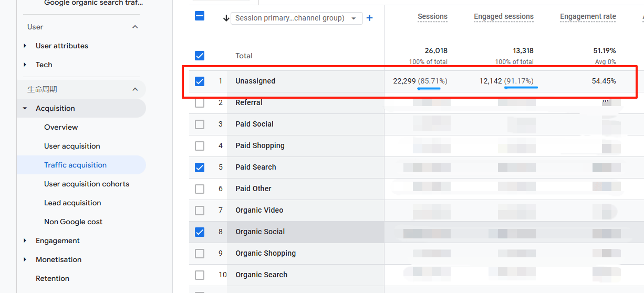Viewport: 644px width, 293px height.
Task: Click the plus icon to add dimension
Action: tap(369, 18)
